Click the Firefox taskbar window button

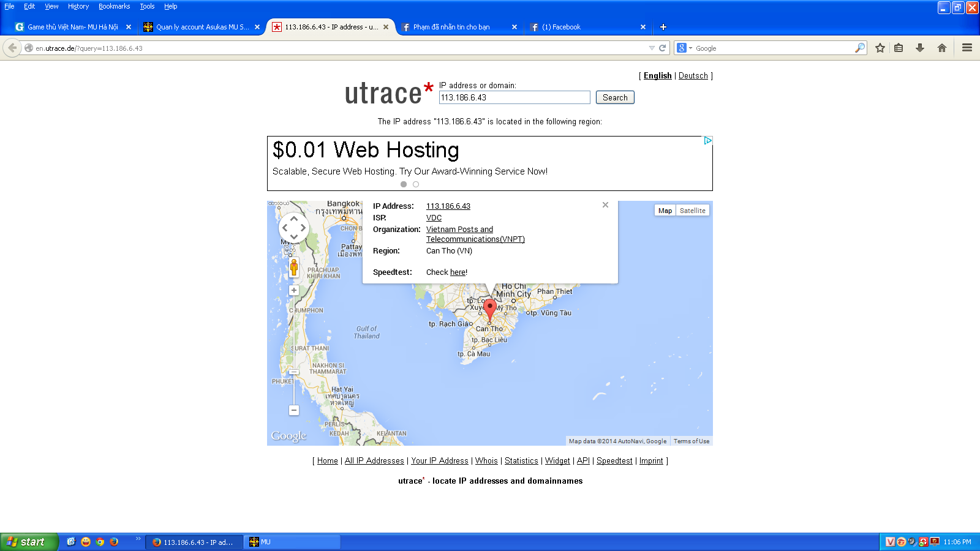(x=194, y=542)
